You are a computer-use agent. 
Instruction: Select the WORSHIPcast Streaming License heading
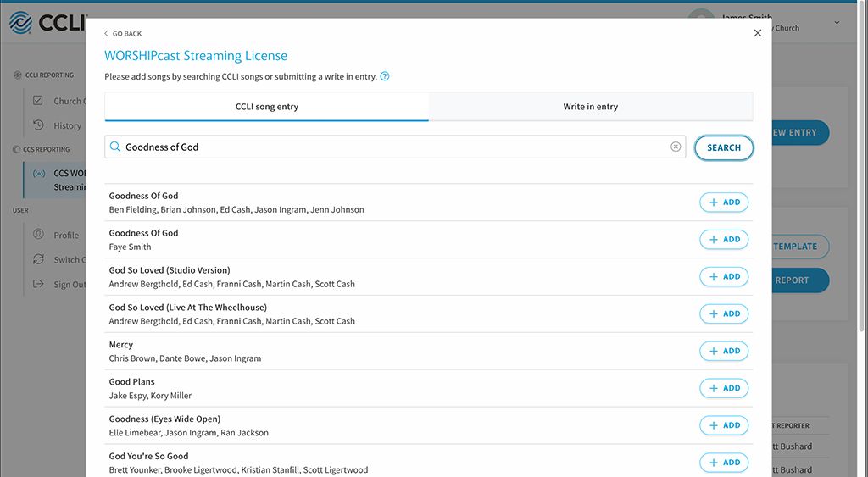point(196,56)
